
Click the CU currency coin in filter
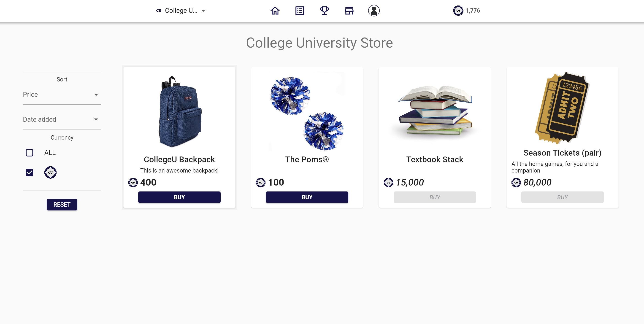[x=51, y=173]
